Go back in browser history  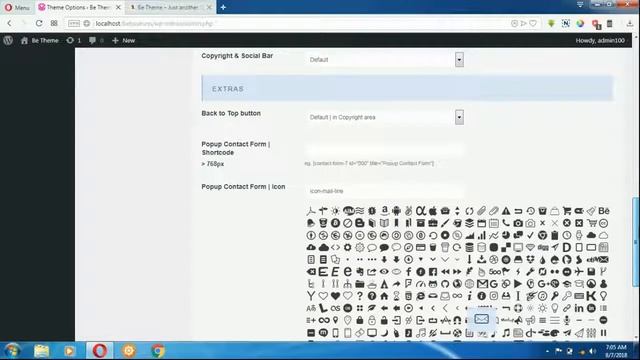point(9,23)
